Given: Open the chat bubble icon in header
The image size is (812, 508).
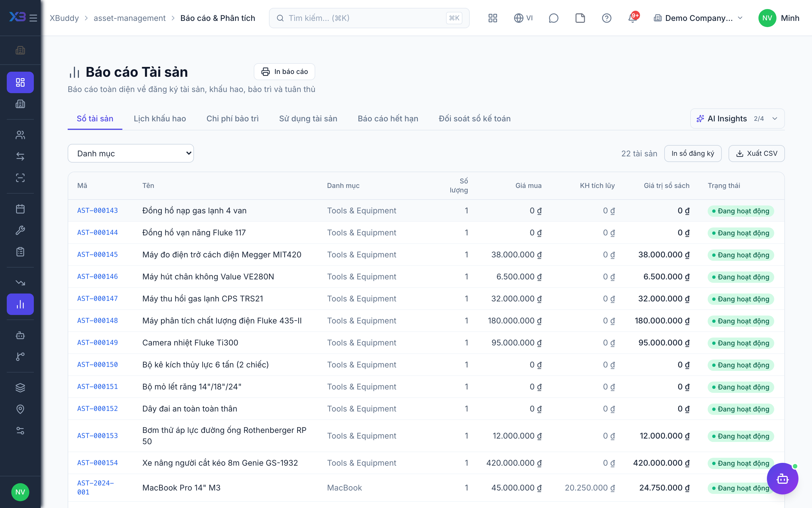Looking at the screenshot, I should point(553,18).
